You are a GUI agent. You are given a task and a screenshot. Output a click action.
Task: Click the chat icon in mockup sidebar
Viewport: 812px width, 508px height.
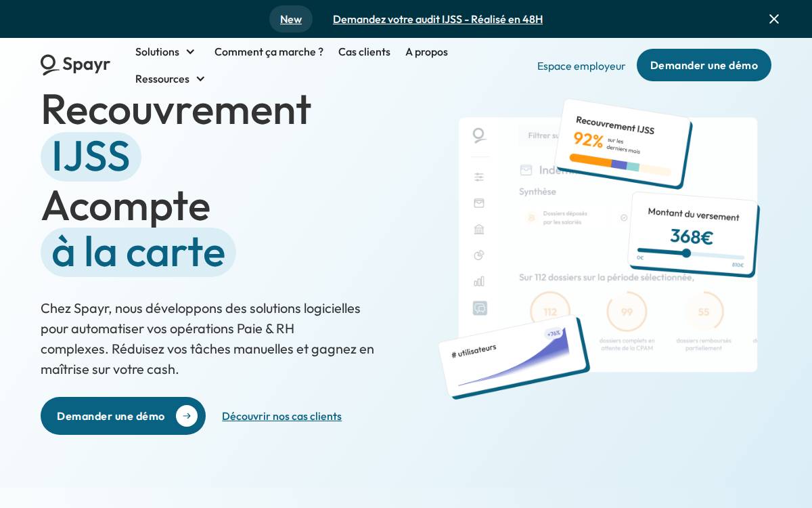[480, 308]
